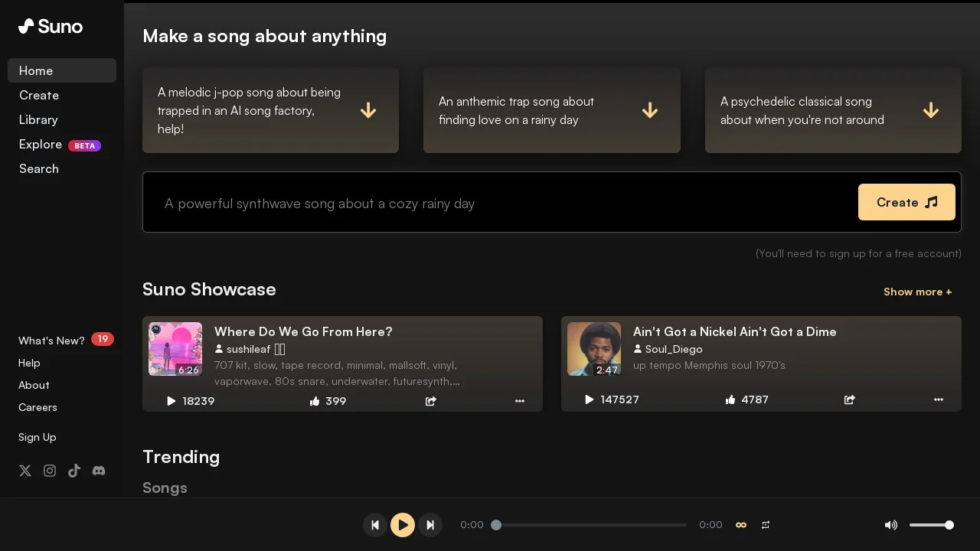Click Sign Up in sidebar
Screen dimensions: 980x551
[x=38, y=437]
